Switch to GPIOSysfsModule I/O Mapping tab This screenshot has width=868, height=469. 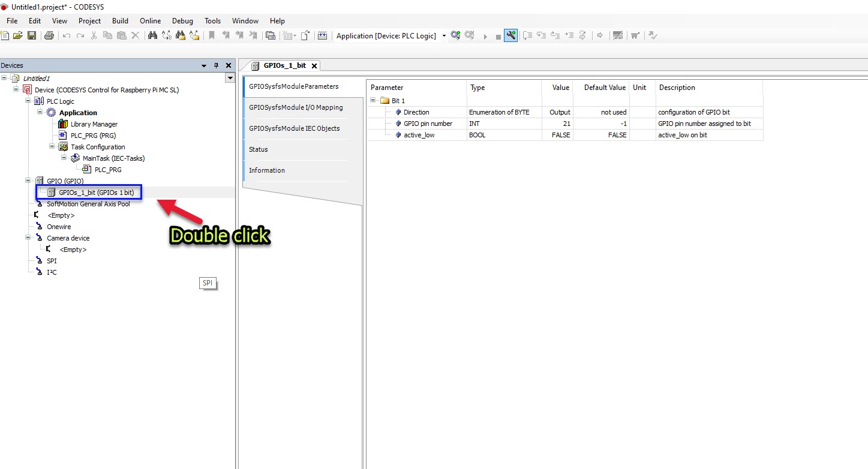(296, 107)
